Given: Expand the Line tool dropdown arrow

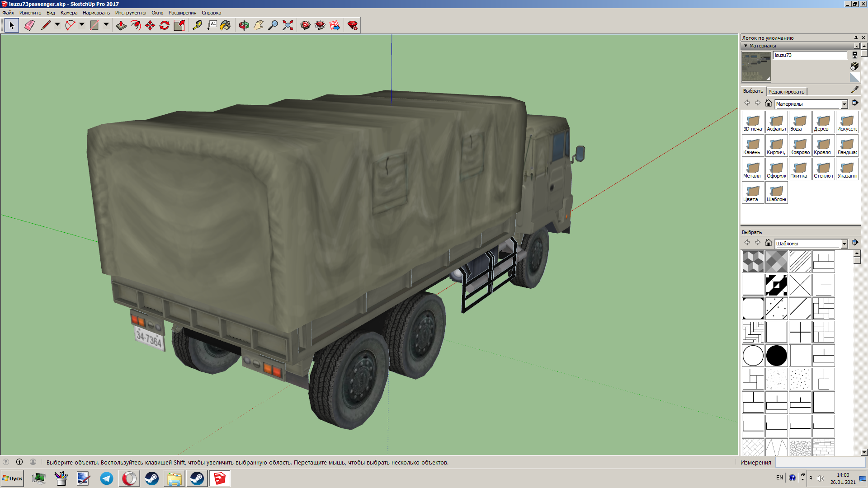Looking at the screenshot, I should pos(57,25).
